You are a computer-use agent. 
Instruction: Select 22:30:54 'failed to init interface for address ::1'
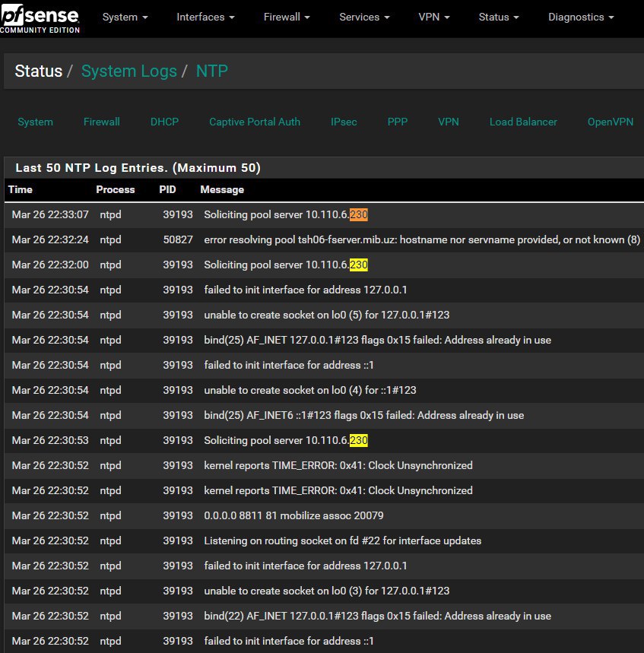point(289,365)
